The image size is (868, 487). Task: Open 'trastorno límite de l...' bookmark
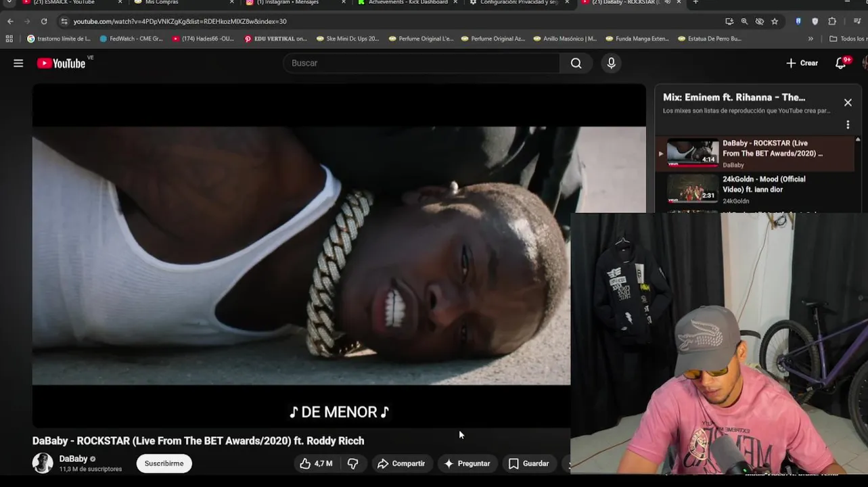tap(58, 39)
